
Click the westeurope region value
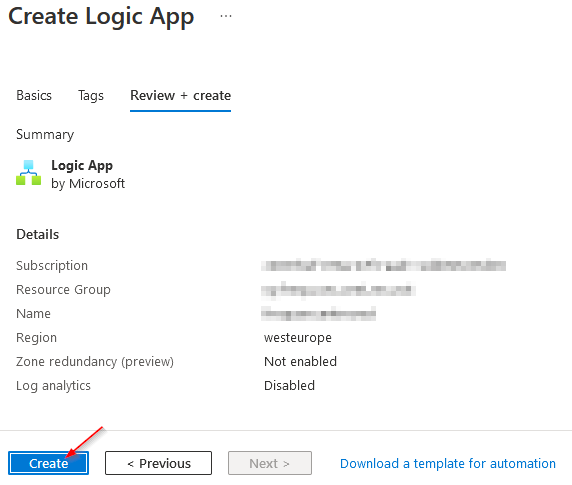click(x=298, y=338)
